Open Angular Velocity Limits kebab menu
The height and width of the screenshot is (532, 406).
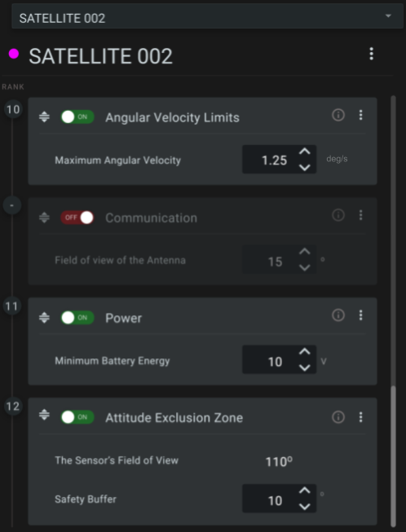[360, 115]
